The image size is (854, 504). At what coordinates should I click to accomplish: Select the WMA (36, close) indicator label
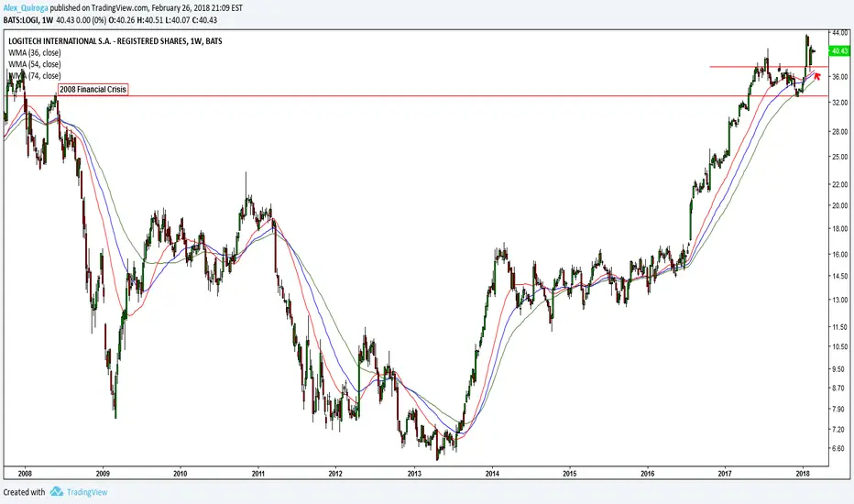(35, 53)
